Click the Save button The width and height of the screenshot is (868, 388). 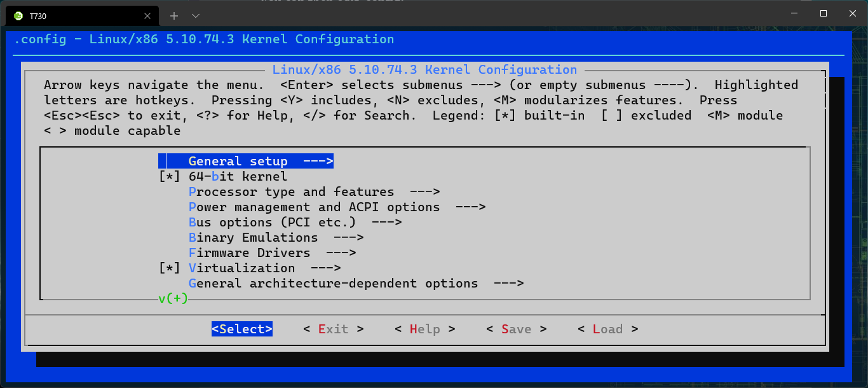coord(516,329)
